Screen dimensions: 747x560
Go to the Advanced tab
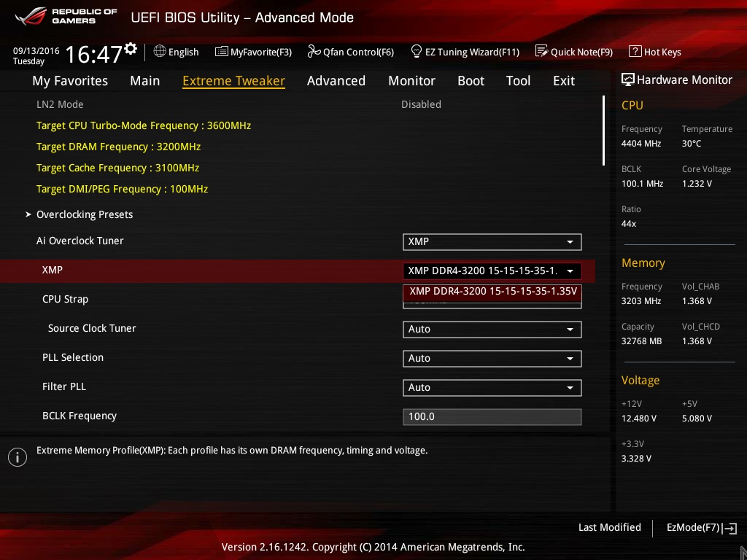pyautogui.click(x=336, y=81)
